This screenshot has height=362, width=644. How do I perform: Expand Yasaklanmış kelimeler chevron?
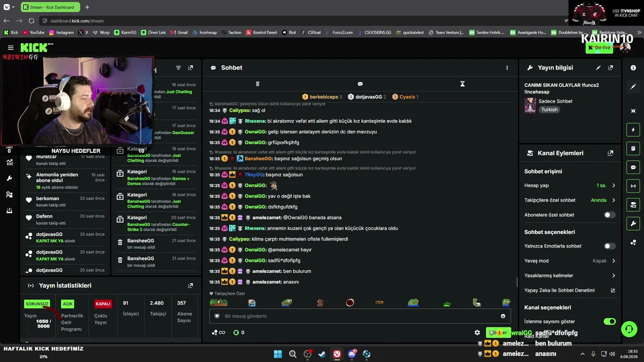click(x=613, y=276)
